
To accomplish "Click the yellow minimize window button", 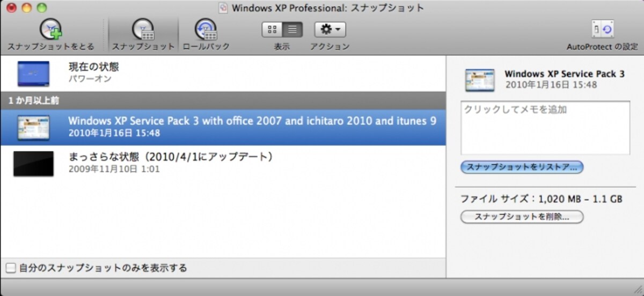I will (x=26, y=8).
